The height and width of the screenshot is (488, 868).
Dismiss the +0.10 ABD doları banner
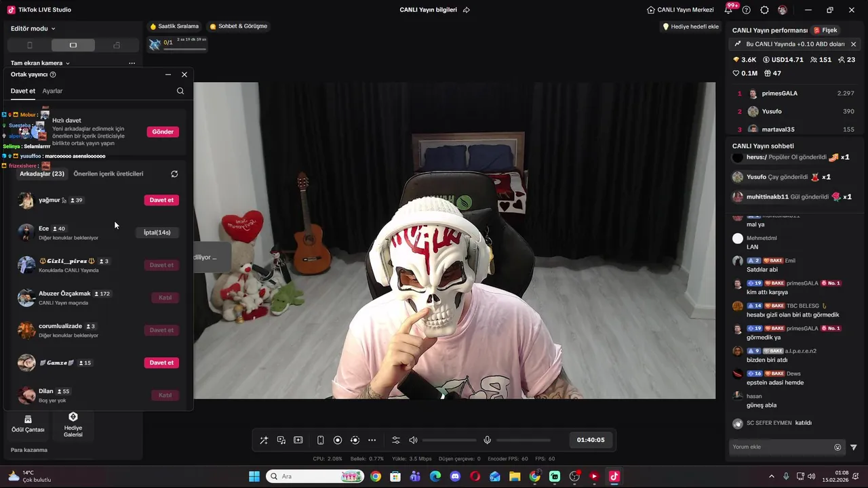(853, 44)
